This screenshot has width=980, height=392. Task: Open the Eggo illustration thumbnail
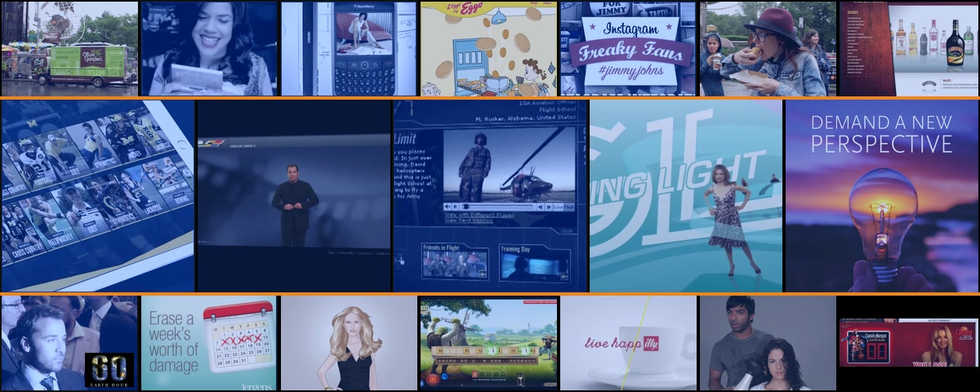(488, 49)
